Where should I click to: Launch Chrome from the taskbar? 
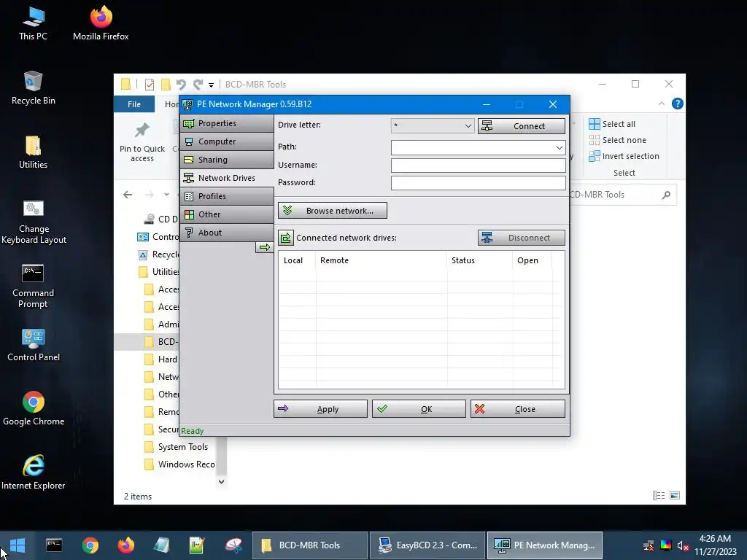click(x=90, y=545)
